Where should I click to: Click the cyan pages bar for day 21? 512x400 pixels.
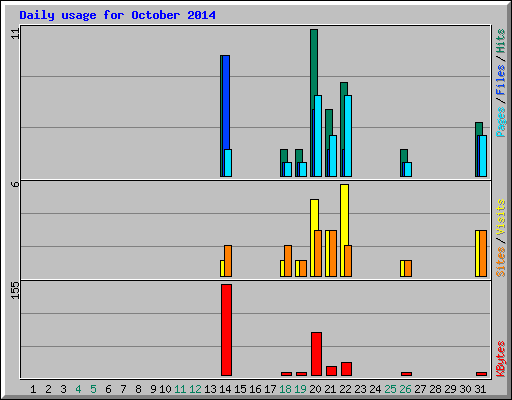click(333, 156)
